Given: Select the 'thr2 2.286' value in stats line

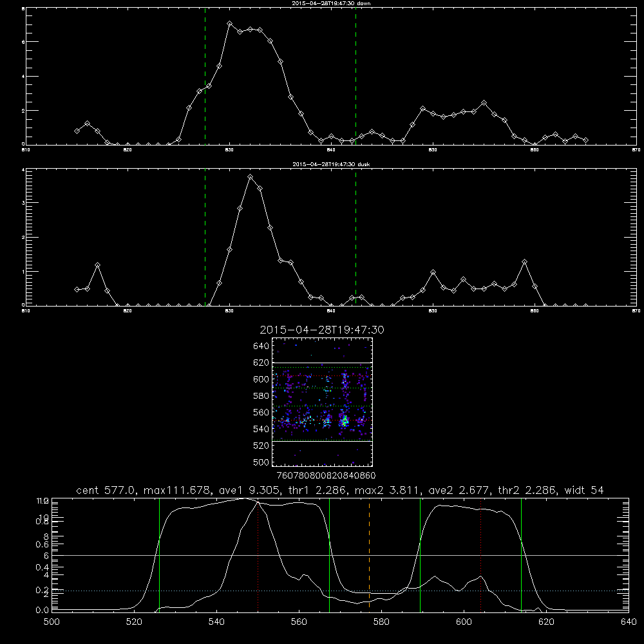Looking at the screenshot, I should (x=527, y=490).
